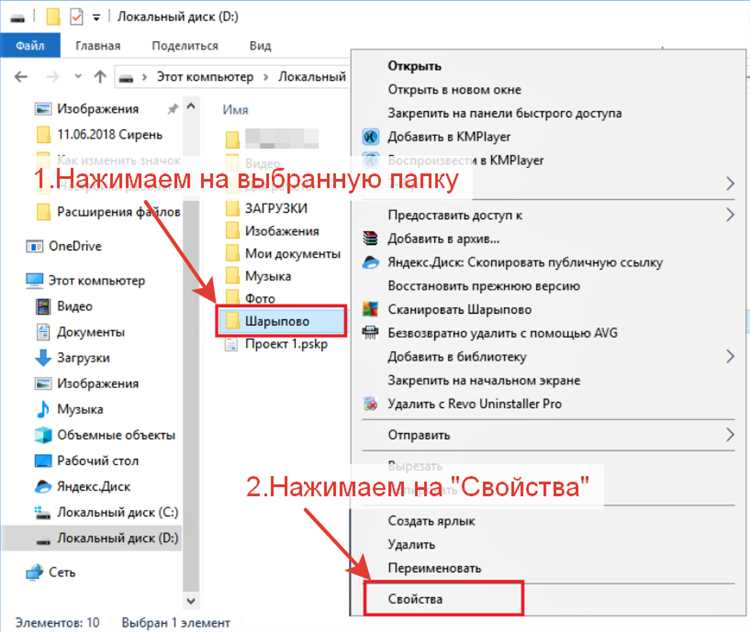Viewport: 750px width, 632px height.
Task: Expand the Добавить в библиотеку submenu arrow
Action: coord(730,356)
